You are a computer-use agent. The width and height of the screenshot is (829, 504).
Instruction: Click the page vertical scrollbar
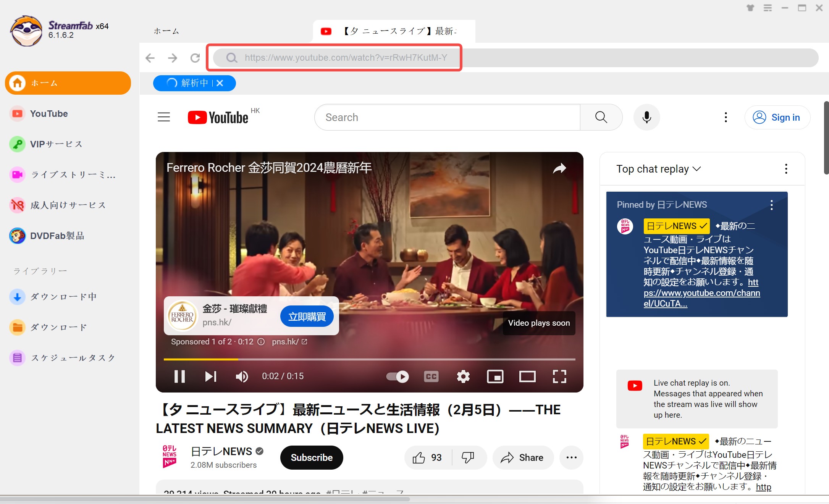point(826,137)
